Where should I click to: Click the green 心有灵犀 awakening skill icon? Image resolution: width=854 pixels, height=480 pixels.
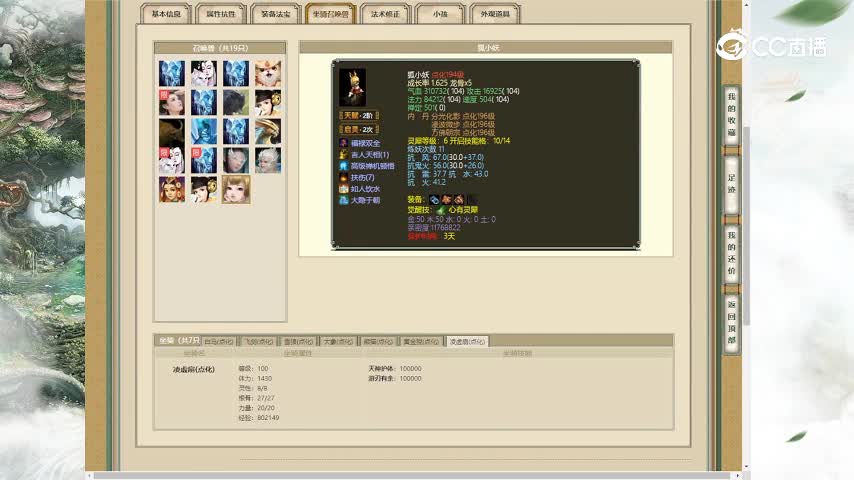tap(441, 210)
